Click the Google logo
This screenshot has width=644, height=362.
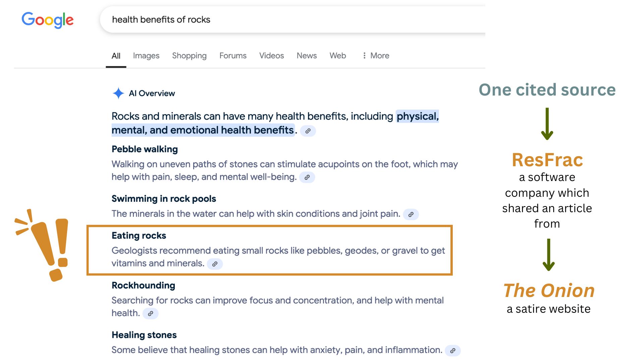(47, 20)
